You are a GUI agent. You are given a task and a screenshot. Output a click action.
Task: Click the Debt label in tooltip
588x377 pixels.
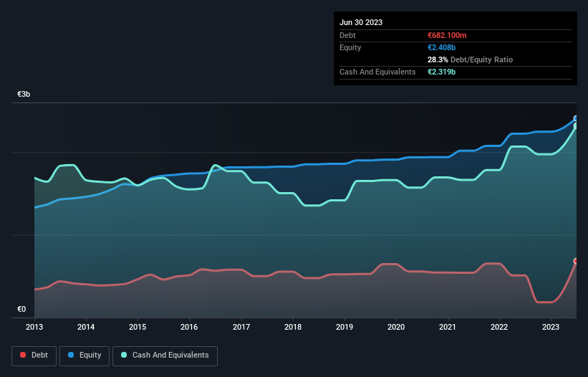(347, 35)
